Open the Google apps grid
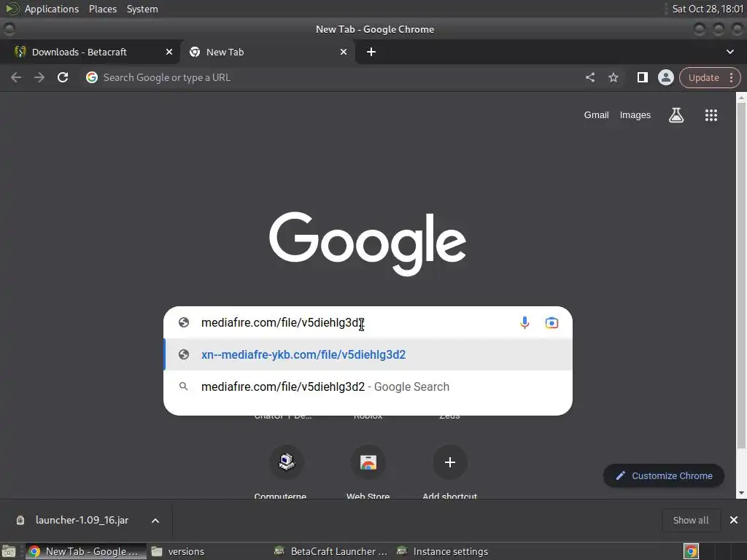This screenshot has height=560, width=747. tap(711, 114)
